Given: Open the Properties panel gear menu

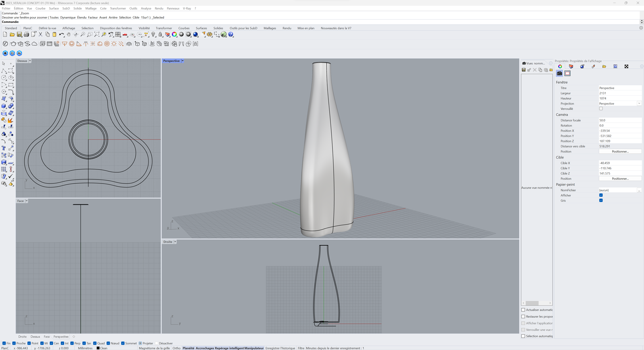Looking at the screenshot, I should [x=642, y=66].
